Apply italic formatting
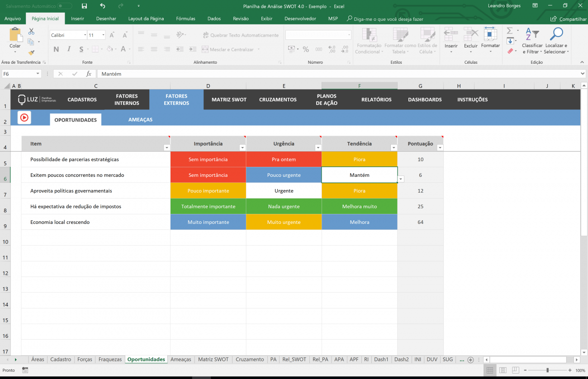This screenshot has width=588, height=379. click(x=69, y=49)
